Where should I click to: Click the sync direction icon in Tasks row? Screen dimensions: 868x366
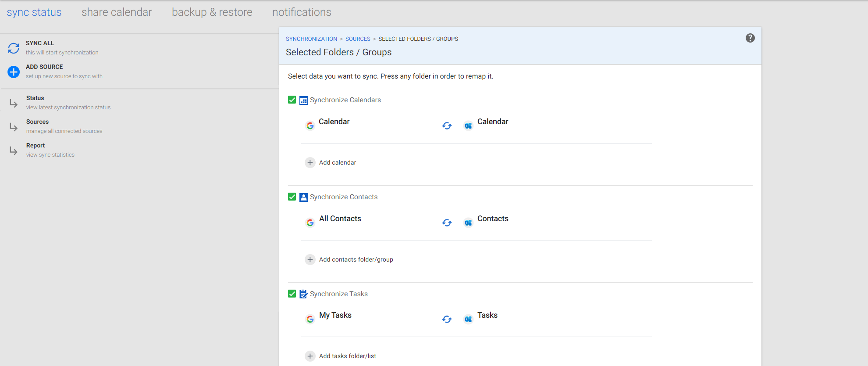pyautogui.click(x=447, y=319)
